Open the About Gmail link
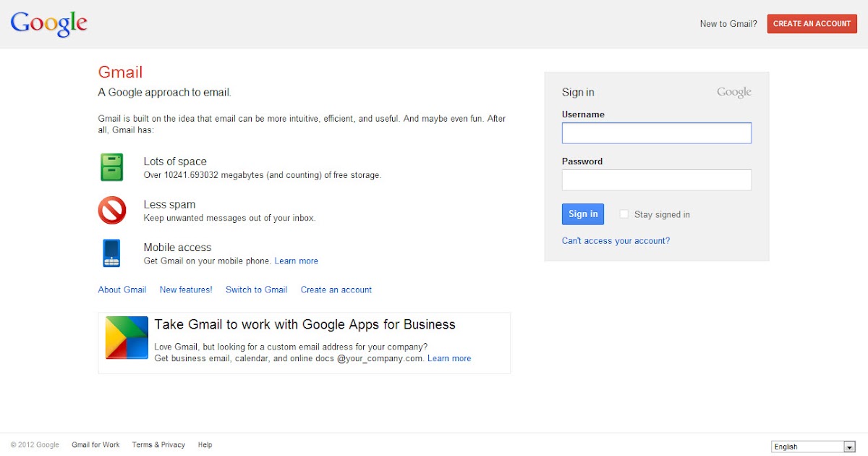868x456 pixels. point(122,290)
